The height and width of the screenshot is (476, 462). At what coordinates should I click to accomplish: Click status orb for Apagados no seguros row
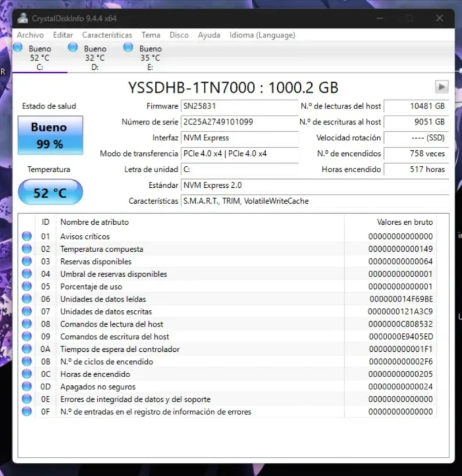coord(27,386)
